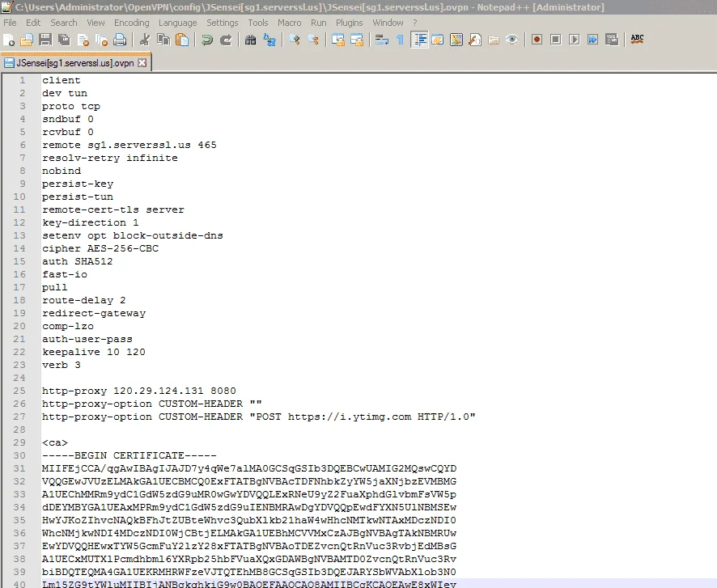
Task: Click the 'remote-cert-tls server' line
Action: 113,209
